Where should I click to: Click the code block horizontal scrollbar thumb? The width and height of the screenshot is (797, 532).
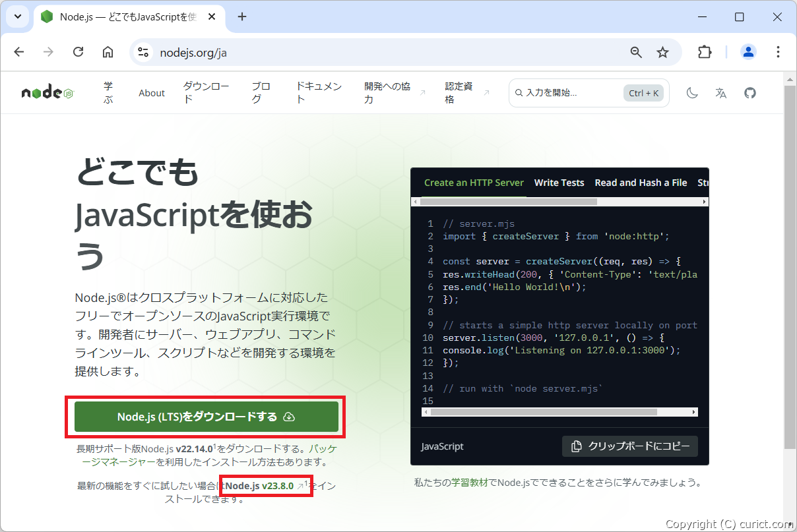click(543, 412)
